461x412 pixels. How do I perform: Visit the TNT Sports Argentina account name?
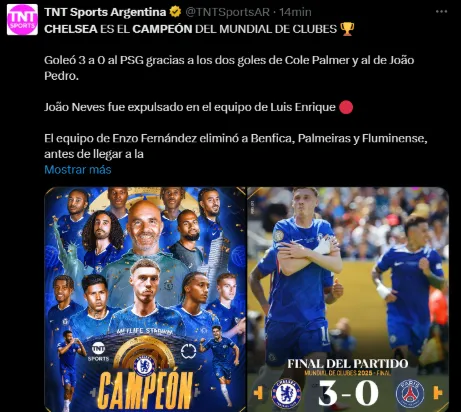tap(105, 12)
